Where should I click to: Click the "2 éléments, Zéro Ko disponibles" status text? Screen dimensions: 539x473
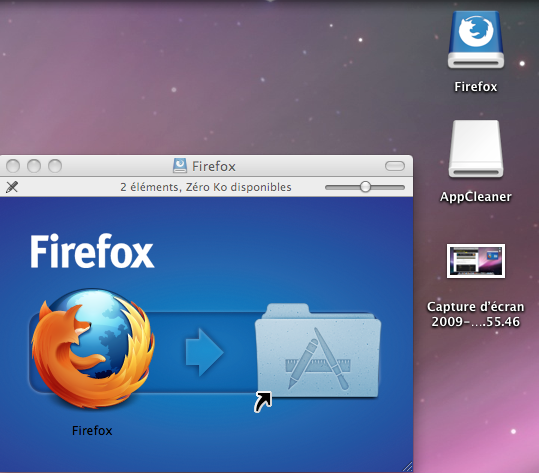[206, 187]
